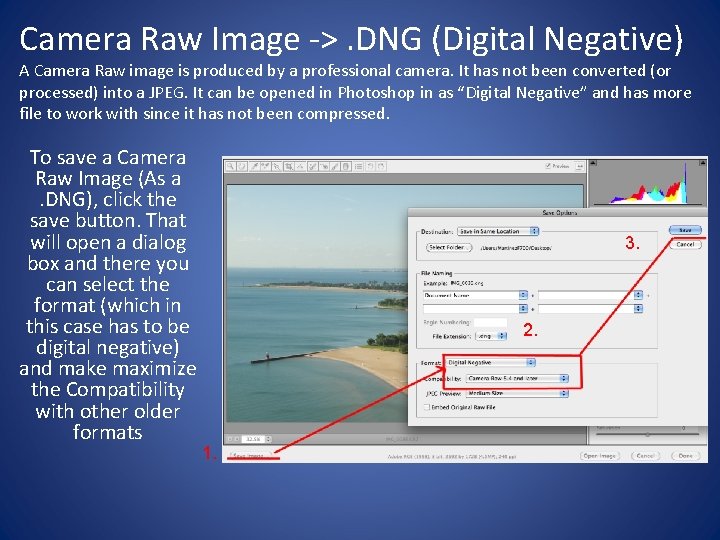Toggle the Preview checkbox
This screenshot has width=720, height=540.
(548, 166)
